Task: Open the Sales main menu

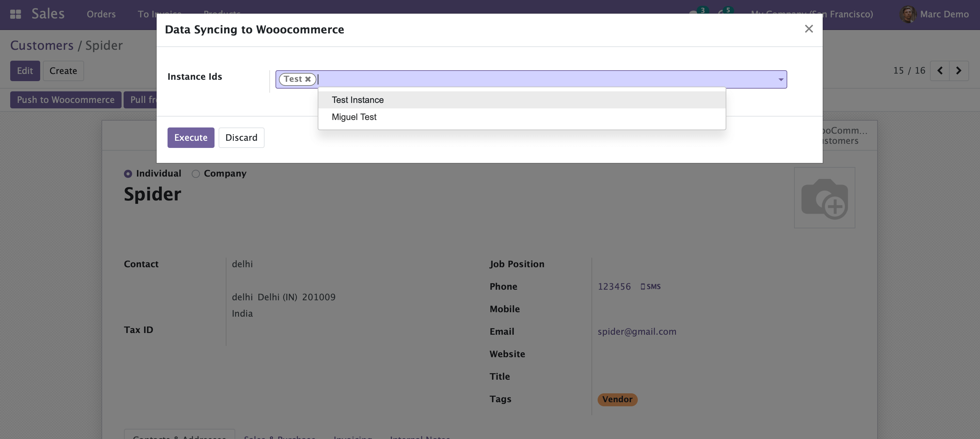Action: coord(48,13)
